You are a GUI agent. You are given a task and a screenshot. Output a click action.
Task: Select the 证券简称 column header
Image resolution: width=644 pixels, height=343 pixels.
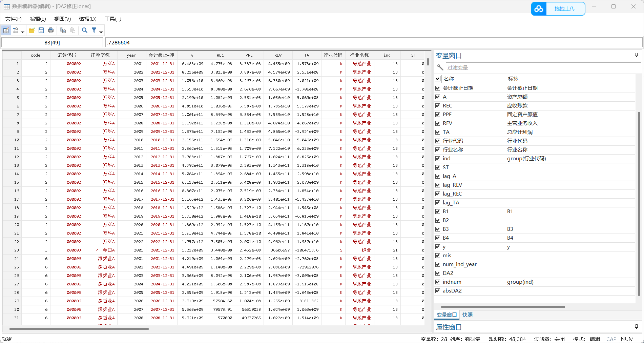pyautogui.click(x=100, y=55)
